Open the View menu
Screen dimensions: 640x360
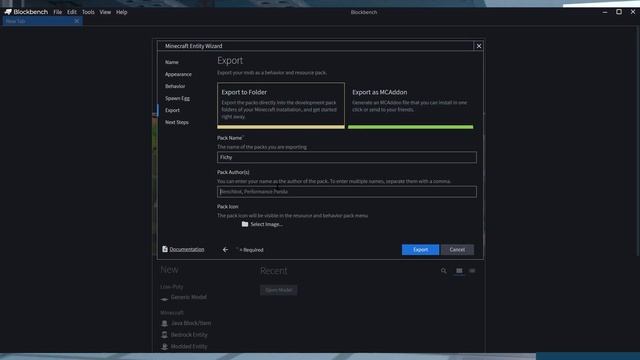105,12
